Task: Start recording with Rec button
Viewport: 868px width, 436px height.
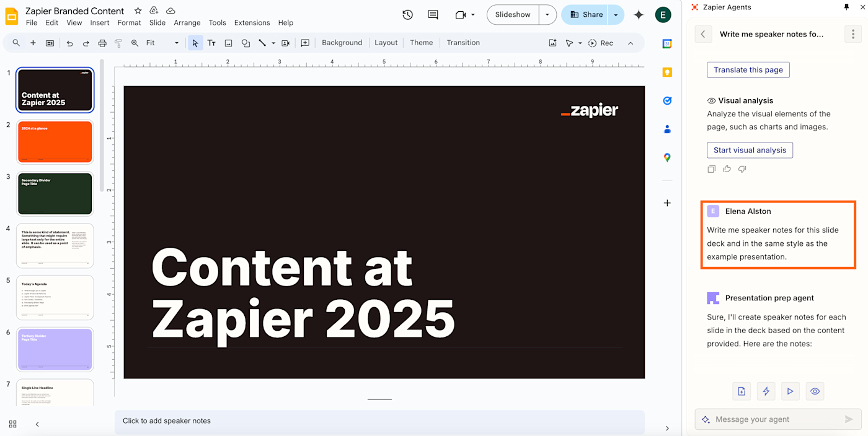Action: coord(601,43)
